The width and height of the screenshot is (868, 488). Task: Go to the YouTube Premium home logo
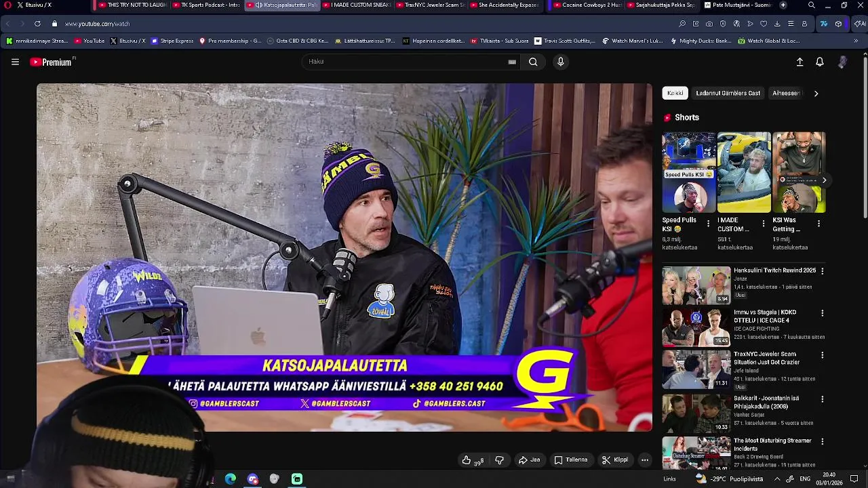pyautogui.click(x=52, y=62)
